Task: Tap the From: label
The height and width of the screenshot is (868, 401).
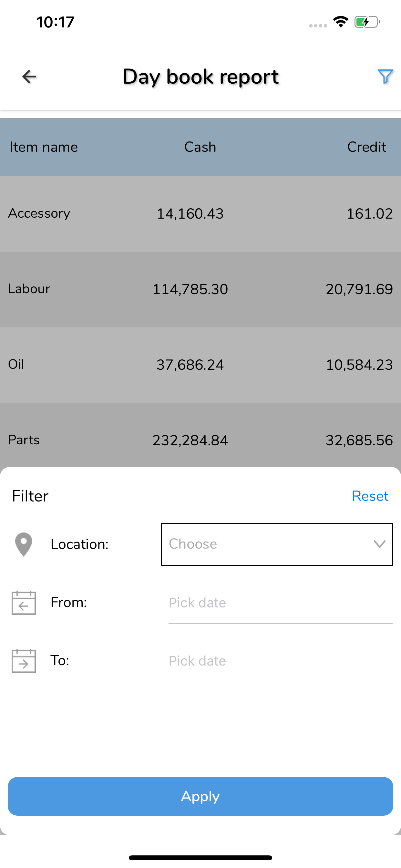Action: tap(69, 603)
